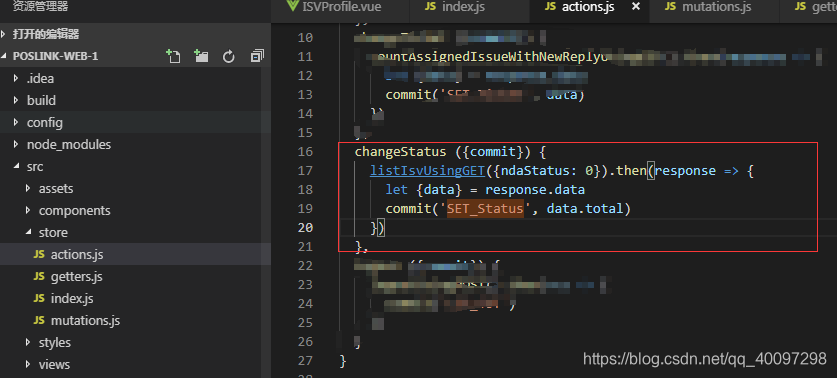The height and width of the screenshot is (378, 837).
Task: Expand the assets folder
Action: pos(56,188)
